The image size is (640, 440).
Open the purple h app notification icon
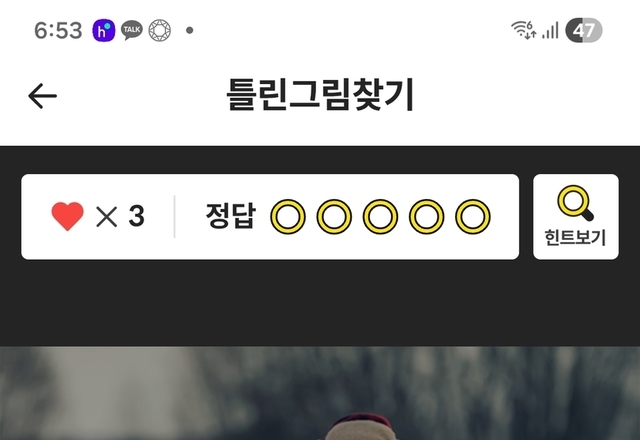(x=104, y=30)
